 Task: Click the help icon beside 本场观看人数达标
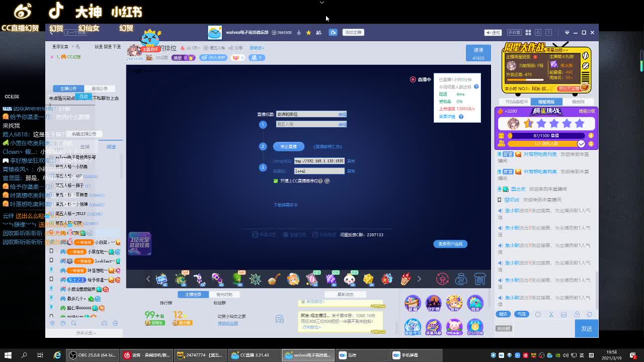click(x=476, y=86)
